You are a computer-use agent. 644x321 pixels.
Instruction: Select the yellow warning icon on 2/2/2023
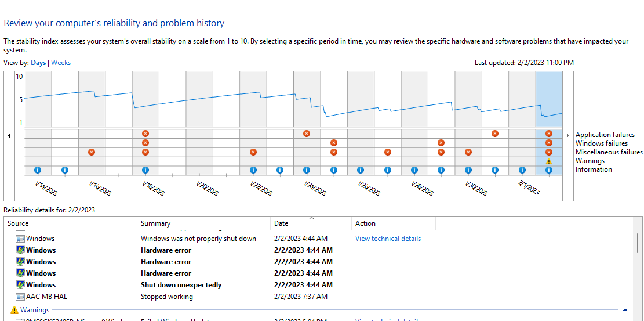pyautogui.click(x=549, y=161)
